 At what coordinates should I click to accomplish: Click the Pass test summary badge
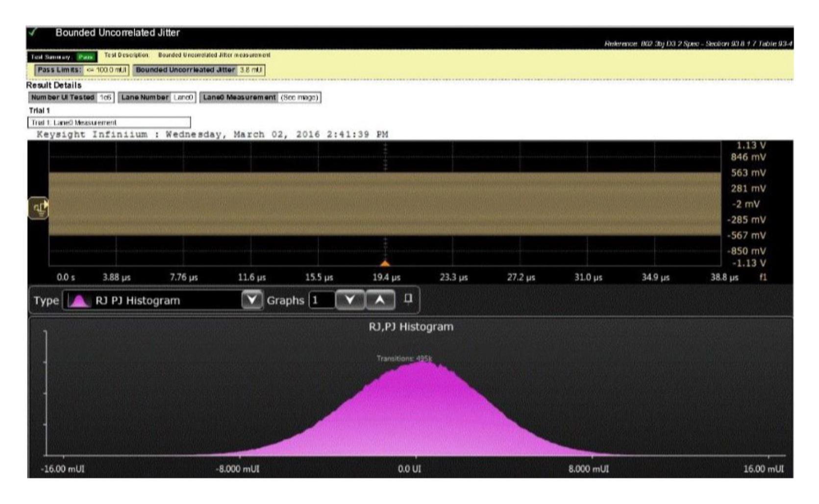pos(85,57)
